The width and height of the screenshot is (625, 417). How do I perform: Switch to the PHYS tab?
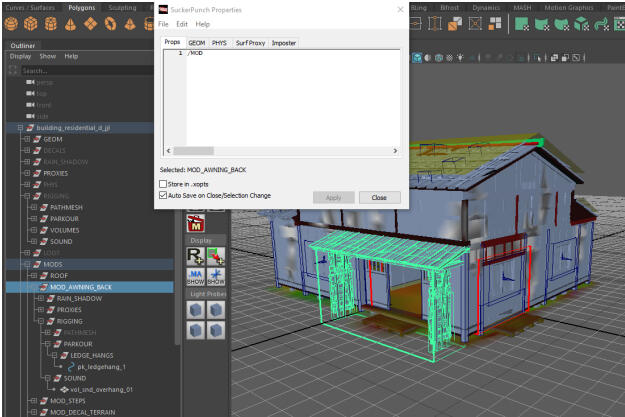click(x=219, y=43)
